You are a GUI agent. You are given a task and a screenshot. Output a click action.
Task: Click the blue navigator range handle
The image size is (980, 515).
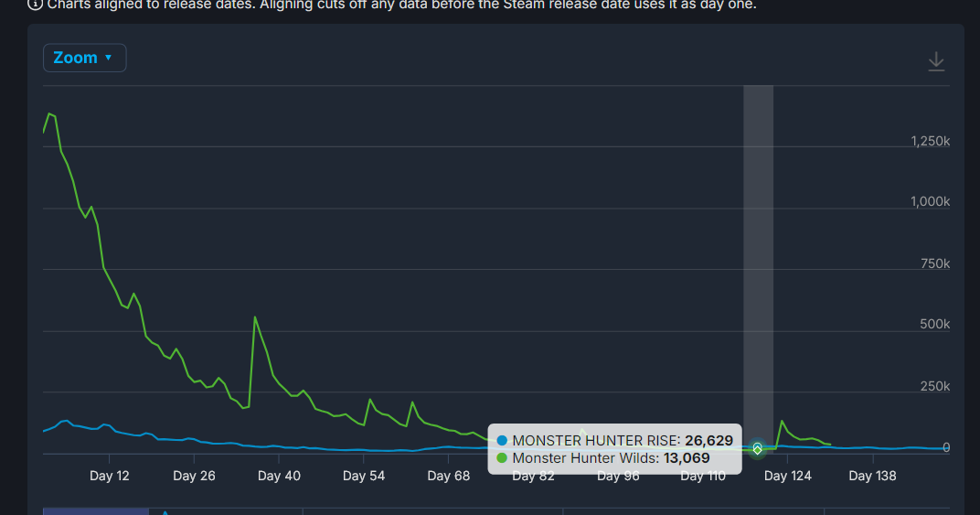96,511
